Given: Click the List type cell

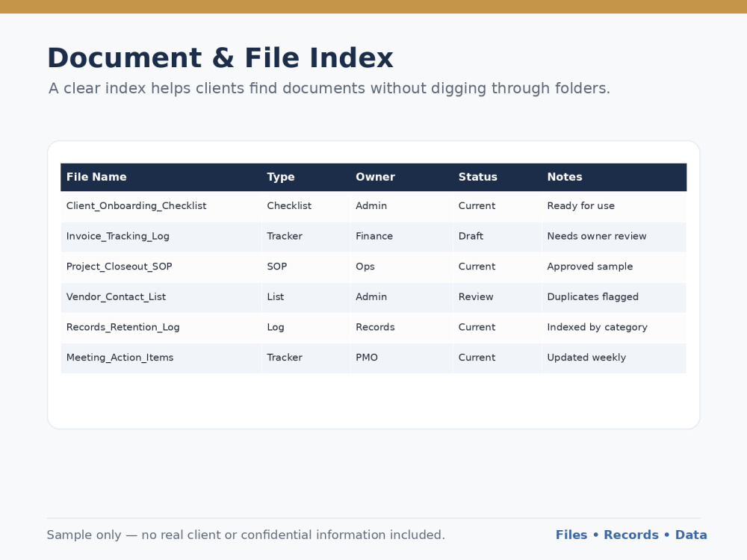Looking at the screenshot, I should [276, 296].
